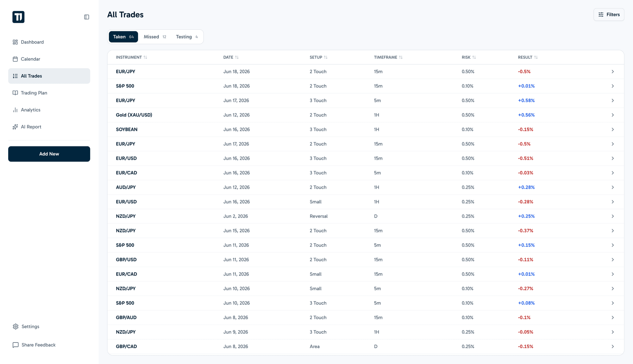The image size is (633, 364).
Task: Click the Settings gear icon
Action: point(16,326)
